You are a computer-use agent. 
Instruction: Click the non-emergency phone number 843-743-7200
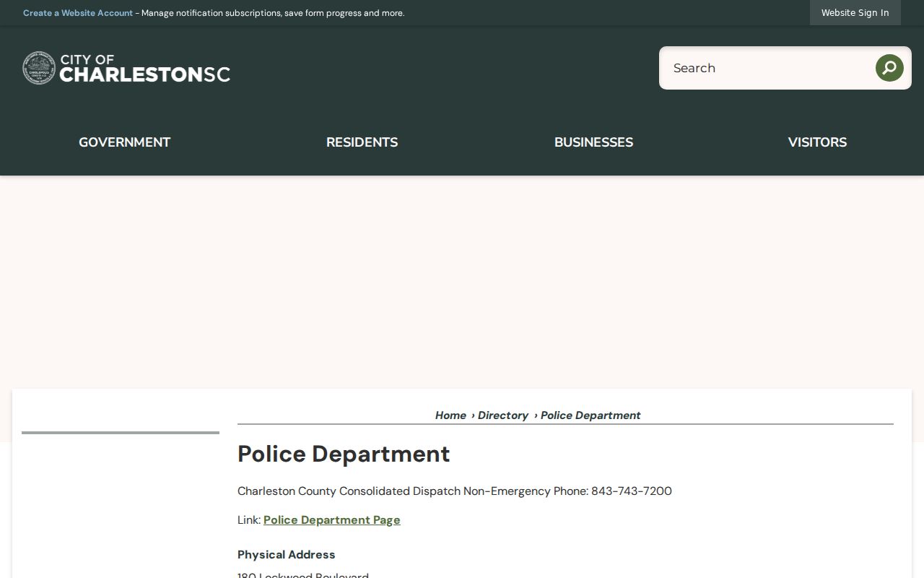tap(632, 491)
